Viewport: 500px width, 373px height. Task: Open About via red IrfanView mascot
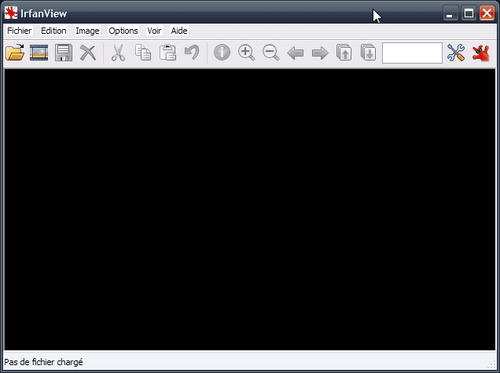tap(481, 53)
